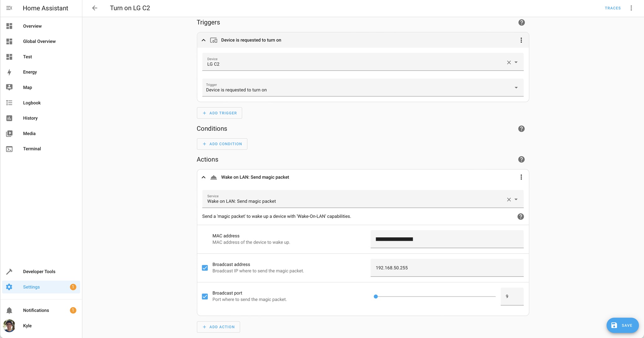The image size is (644, 338).
Task: Go back with the arrow icon
Action: pos(95,8)
